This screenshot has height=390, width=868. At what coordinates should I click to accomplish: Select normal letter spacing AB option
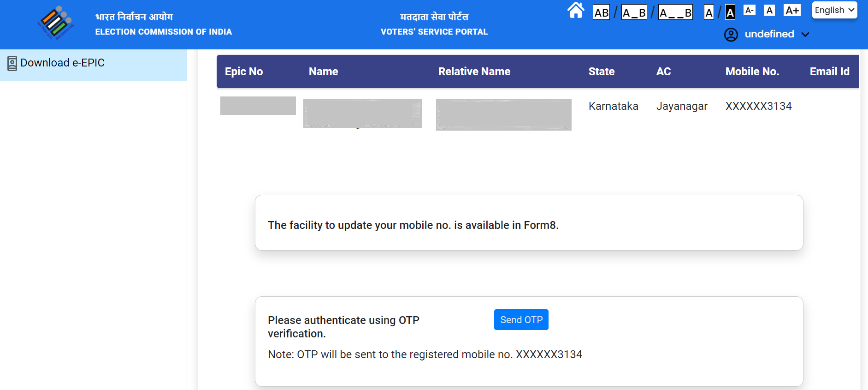(601, 12)
